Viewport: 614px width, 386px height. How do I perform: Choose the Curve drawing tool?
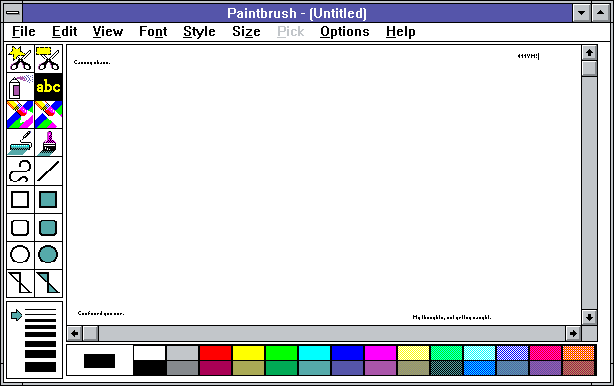pyautogui.click(x=20, y=171)
